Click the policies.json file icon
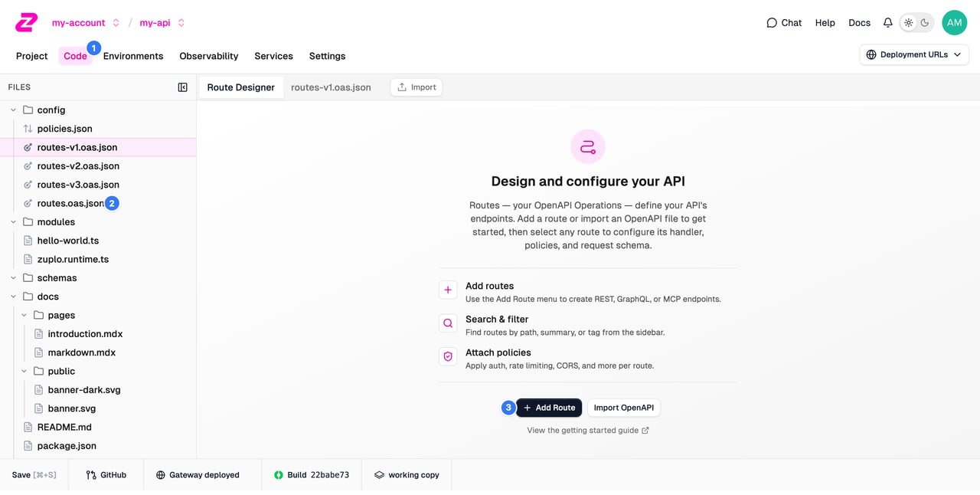 (x=28, y=129)
